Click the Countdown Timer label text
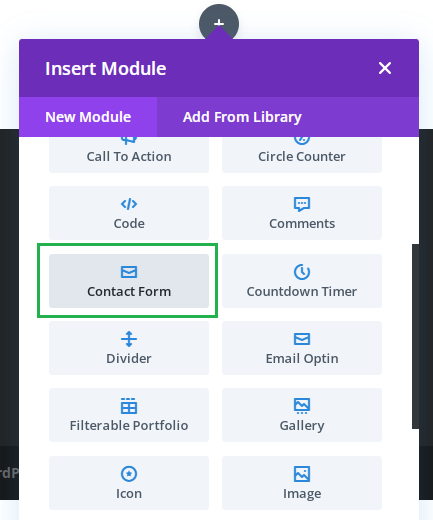 pos(302,292)
